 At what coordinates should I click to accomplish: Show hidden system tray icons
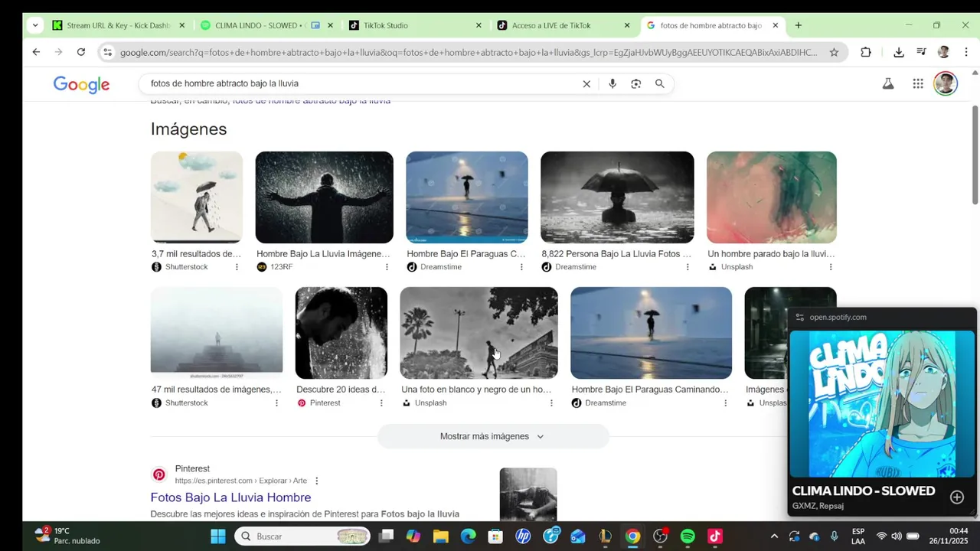coord(774,536)
